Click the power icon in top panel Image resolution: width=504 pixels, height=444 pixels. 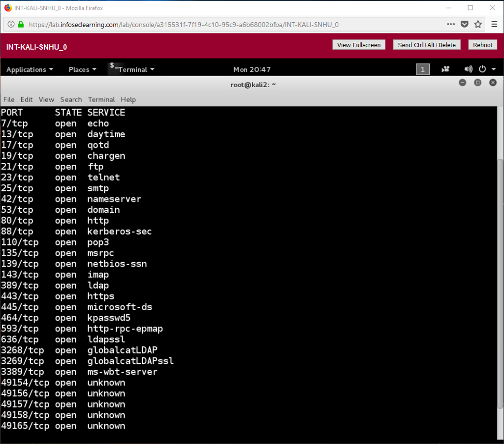tap(482, 69)
